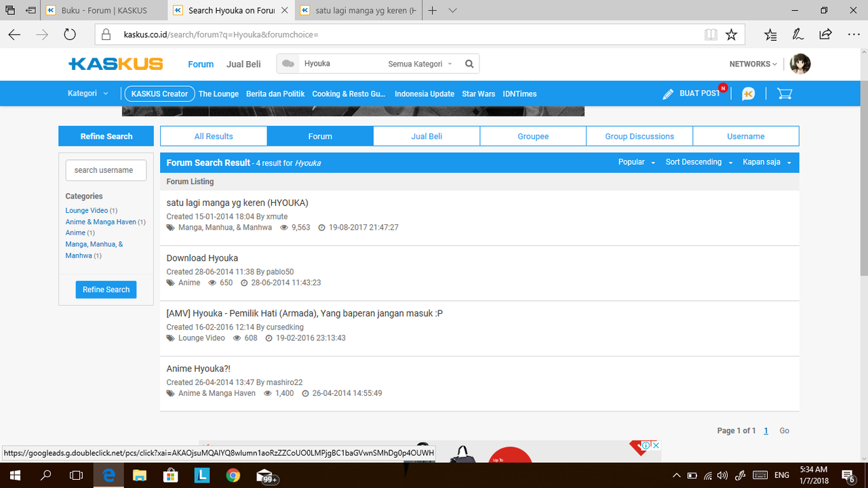
Task: Go to page 1 in pagination
Action: [x=766, y=431]
